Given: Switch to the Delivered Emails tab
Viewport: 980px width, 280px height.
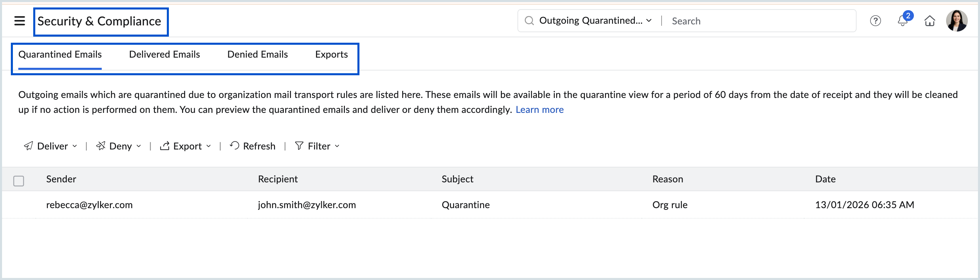Looking at the screenshot, I should point(164,54).
